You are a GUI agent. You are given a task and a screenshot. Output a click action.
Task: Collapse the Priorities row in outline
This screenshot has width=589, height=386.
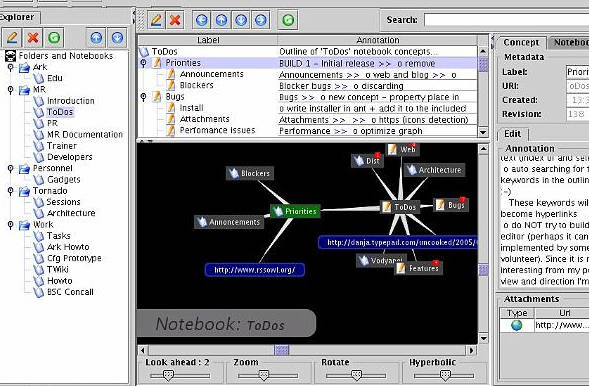(143, 63)
